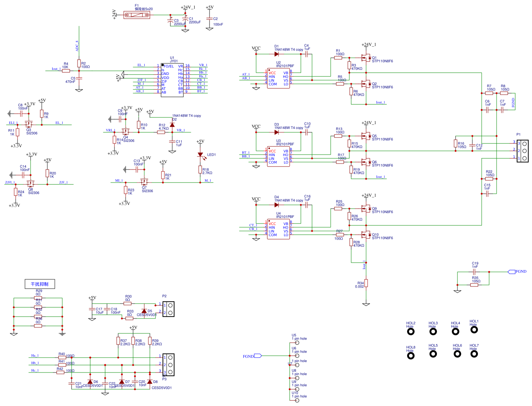Click the P2 two-pin connector
The width and height of the screenshot is (532, 406).
pos(169,309)
